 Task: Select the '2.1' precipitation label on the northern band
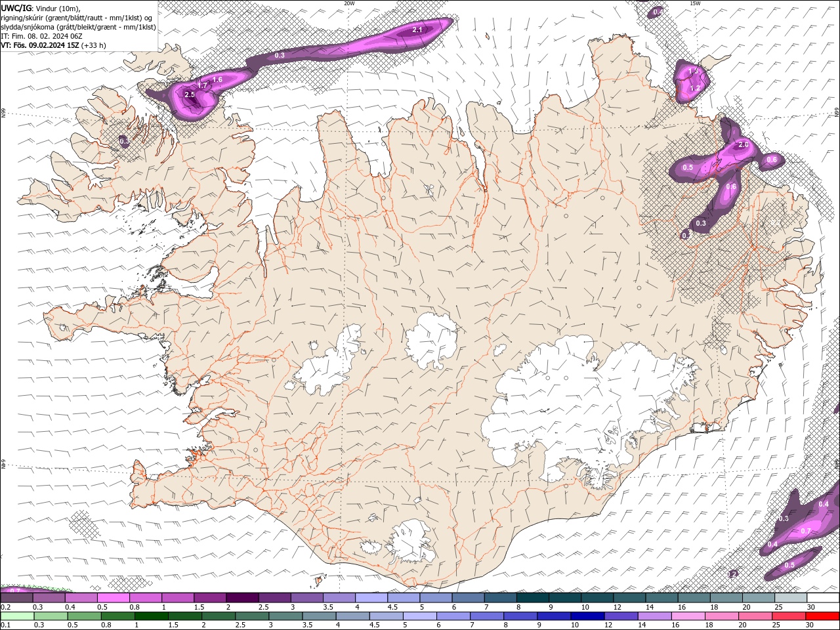pyautogui.click(x=417, y=30)
